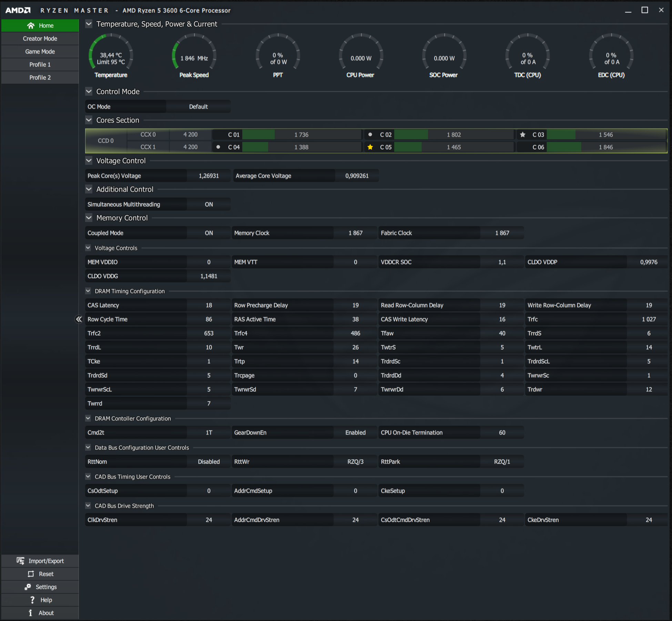Click the Reset icon in sidebar
672x621 pixels.
click(x=31, y=574)
